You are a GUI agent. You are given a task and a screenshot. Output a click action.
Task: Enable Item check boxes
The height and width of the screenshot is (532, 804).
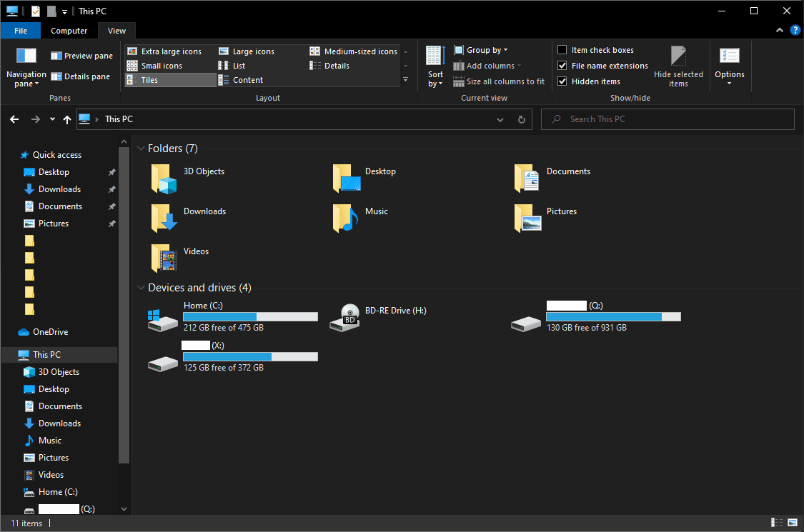pyautogui.click(x=562, y=50)
